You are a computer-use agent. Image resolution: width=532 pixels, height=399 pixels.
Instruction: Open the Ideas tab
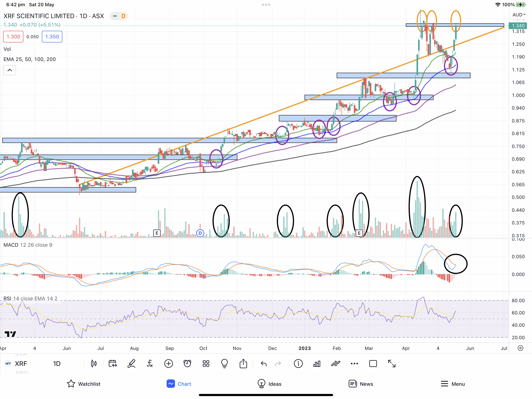[x=269, y=384]
